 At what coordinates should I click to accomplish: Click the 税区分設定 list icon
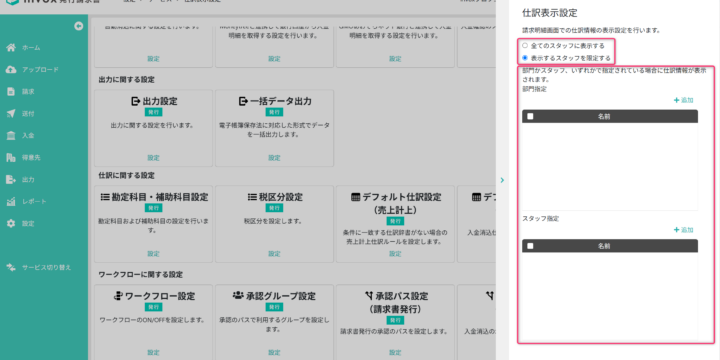click(x=252, y=197)
